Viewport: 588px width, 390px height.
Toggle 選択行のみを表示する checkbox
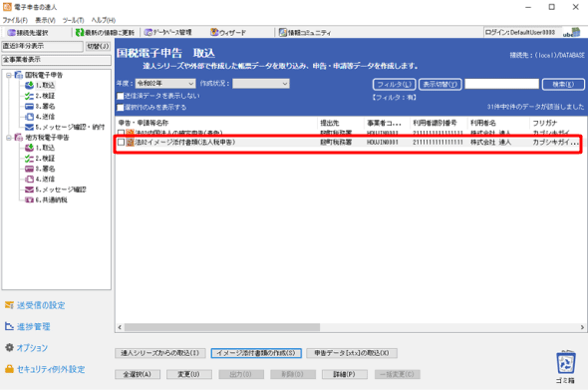pyautogui.click(x=121, y=108)
